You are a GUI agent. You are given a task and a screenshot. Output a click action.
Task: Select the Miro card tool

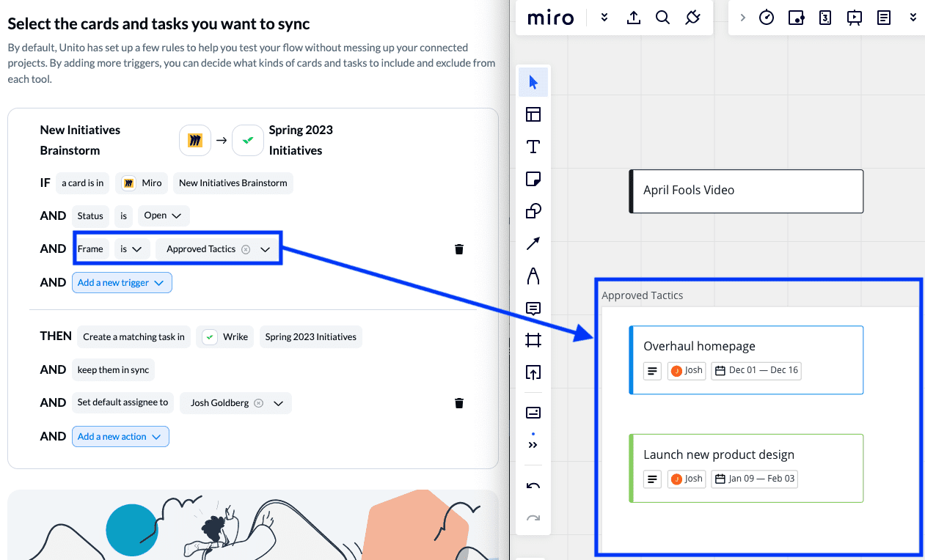(x=533, y=413)
